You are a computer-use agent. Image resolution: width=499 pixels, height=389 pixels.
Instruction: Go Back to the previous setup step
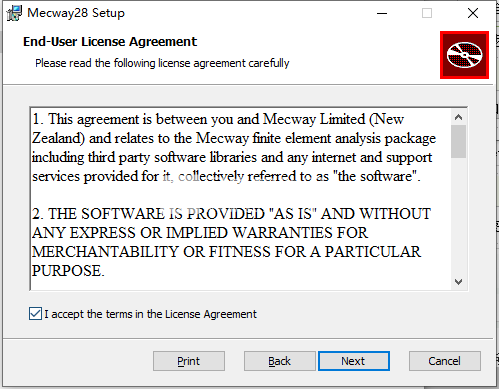coord(280,361)
